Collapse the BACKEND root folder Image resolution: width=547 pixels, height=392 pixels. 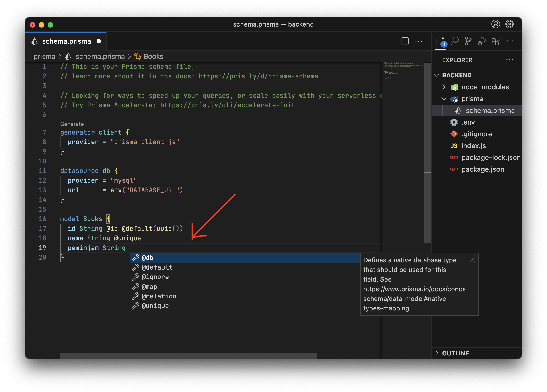click(x=457, y=75)
